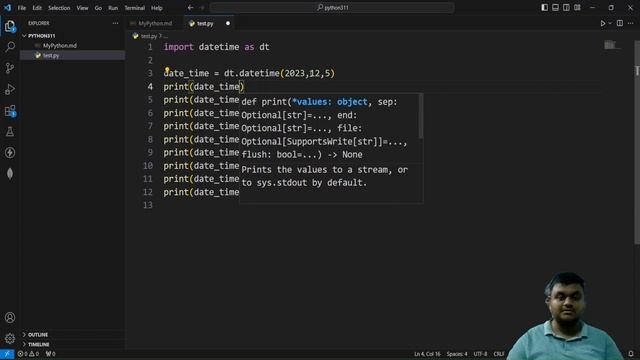Open the Go menu
The width and height of the screenshot is (640, 360).
98,8
